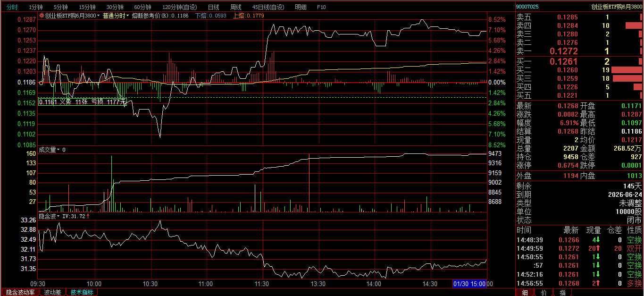Image resolution: width=644 pixels, height=296 pixels.
Task: Switch to the 波动差 indicator tab
Action: 52,292
